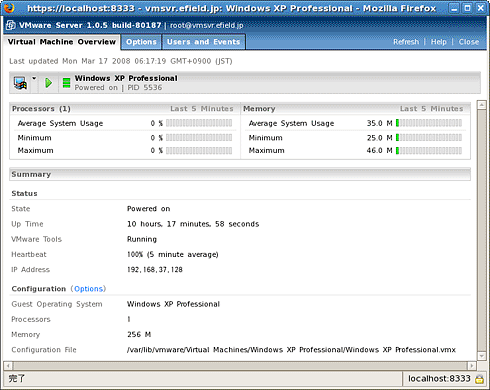Open the Users and Events tab
The image size is (490, 390).
pos(203,42)
